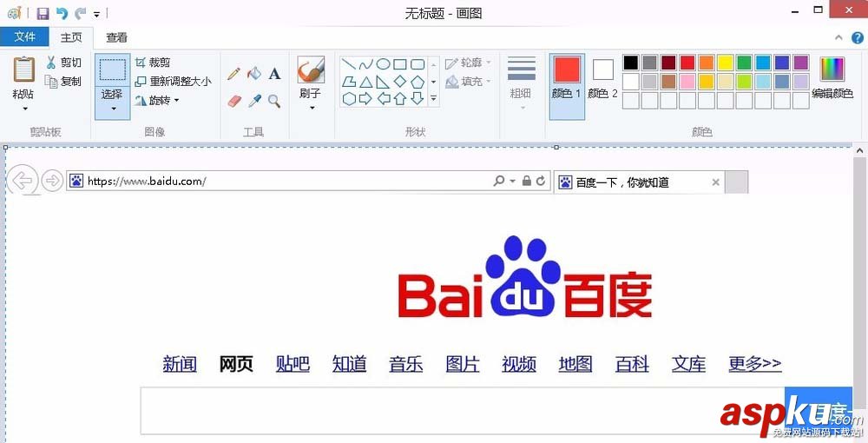This screenshot has height=443, width=868.
Task: Select the Fill with color bucket
Action: [x=254, y=73]
